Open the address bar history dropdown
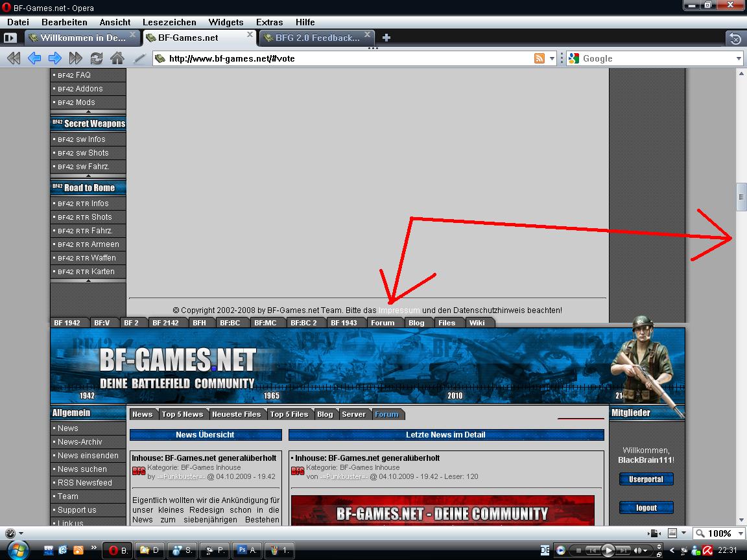 click(x=552, y=58)
